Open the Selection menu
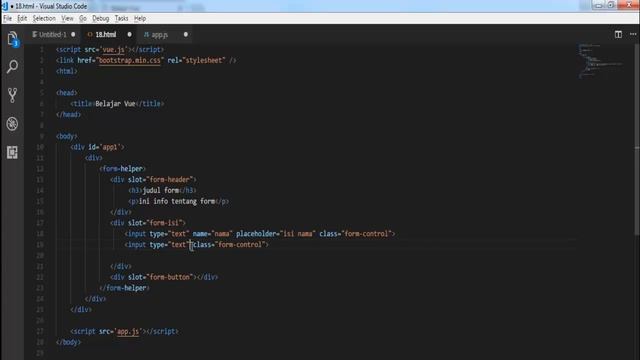Viewport: 640px width, 360px height. point(44,18)
